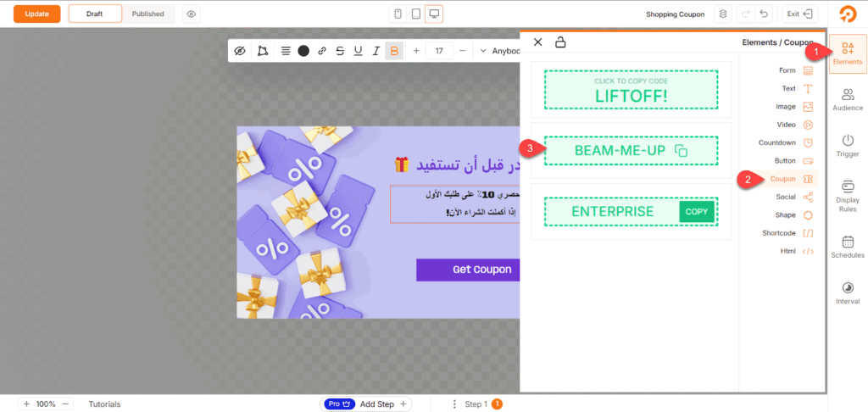
Task: Exit the popup editor
Action: point(800,14)
